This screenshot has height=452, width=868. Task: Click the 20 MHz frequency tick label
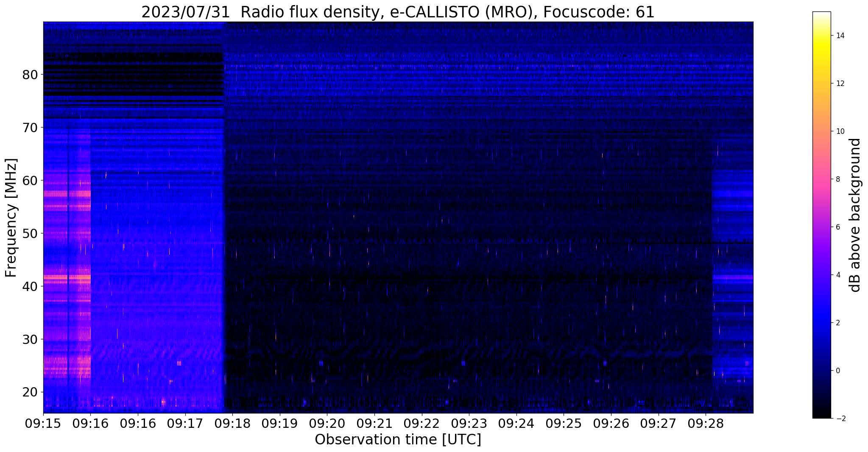coord(30,392)
